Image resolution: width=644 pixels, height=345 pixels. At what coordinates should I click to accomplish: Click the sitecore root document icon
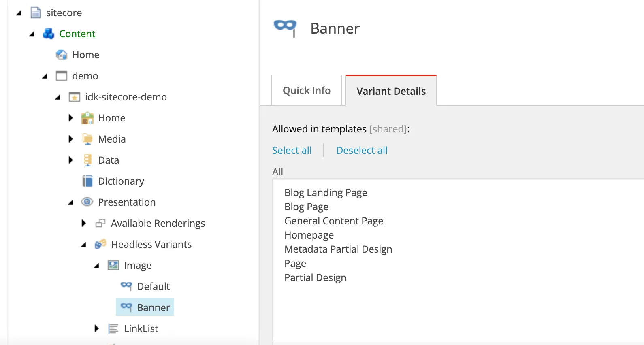tap(36, 13)
